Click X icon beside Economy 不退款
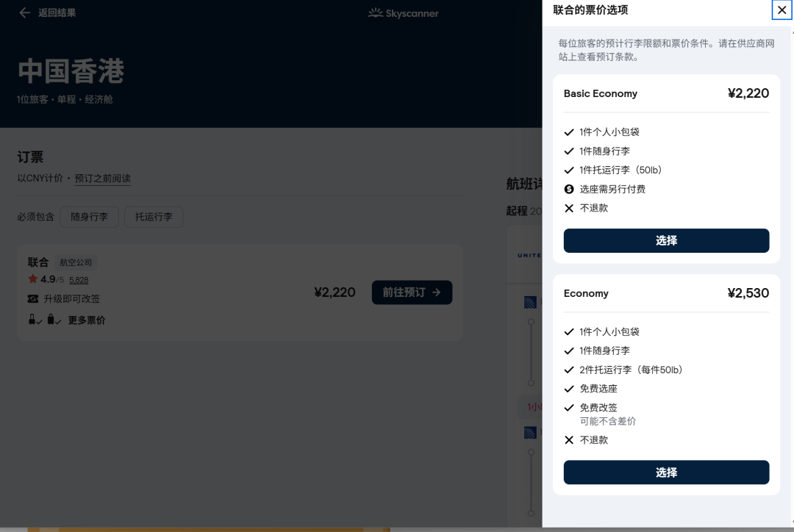The width and height of the screenshot is (794, 532). click(x=568, y=440)
